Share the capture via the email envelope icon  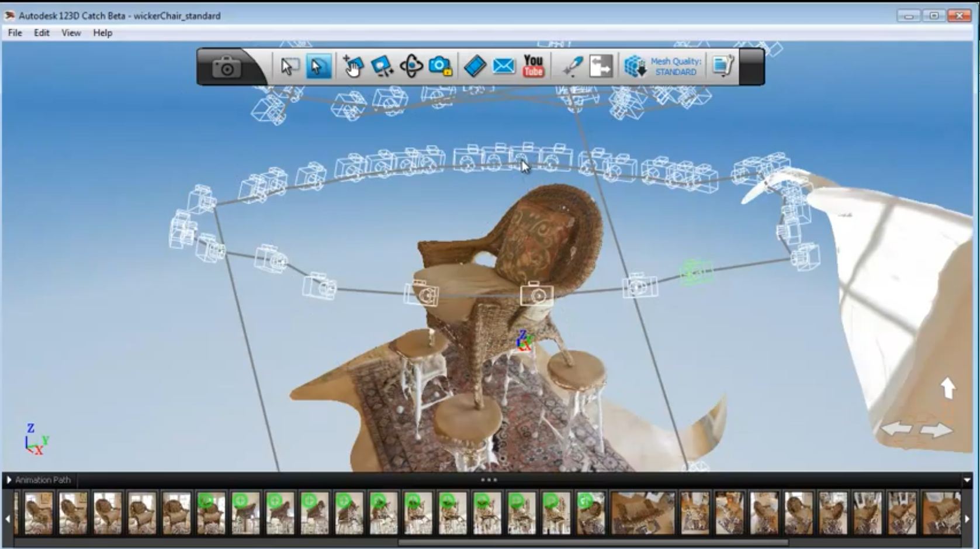pos(503,67)
